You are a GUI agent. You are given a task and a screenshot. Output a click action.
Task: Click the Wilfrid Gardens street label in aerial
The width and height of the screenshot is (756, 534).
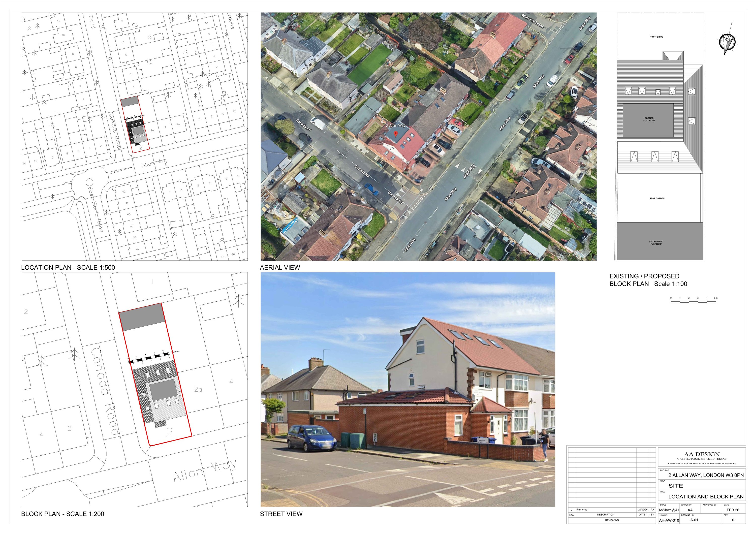[x=532, y=21]
